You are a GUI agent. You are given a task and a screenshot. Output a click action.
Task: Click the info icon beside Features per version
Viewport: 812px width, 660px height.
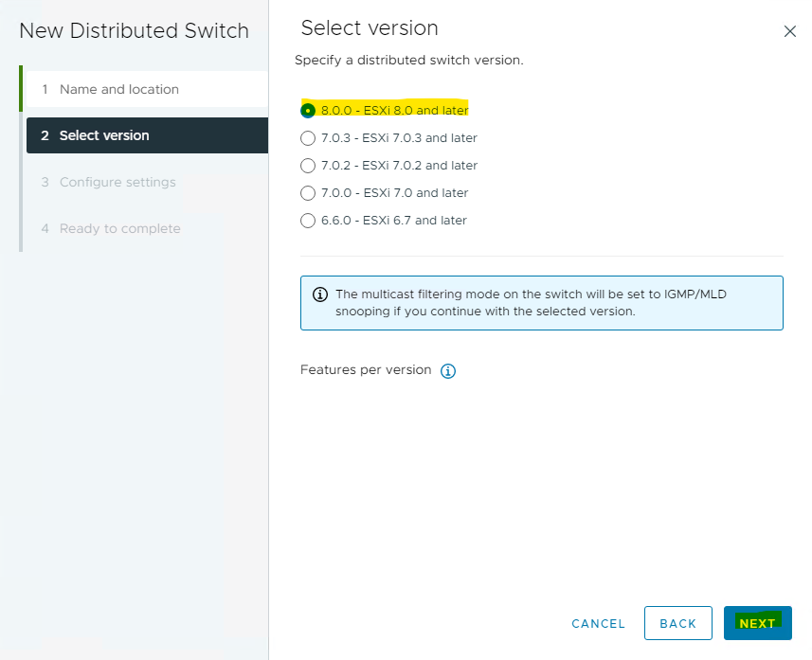448,371
